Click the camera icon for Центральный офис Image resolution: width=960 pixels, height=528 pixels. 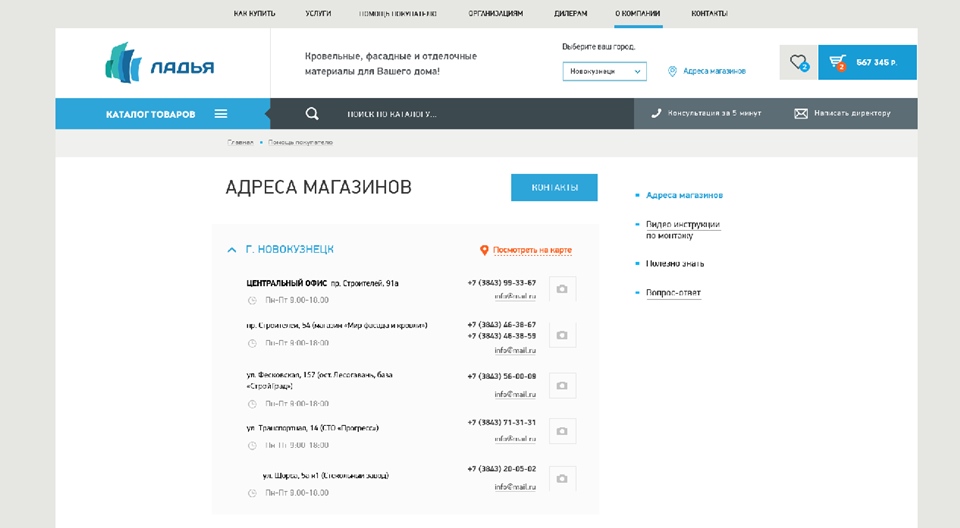coord(562,289)
